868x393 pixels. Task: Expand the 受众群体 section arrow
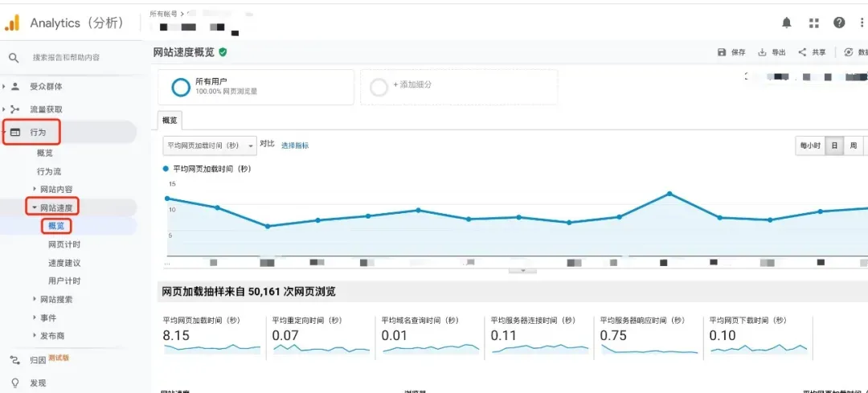pyautogui.click(x=4, y=86)
